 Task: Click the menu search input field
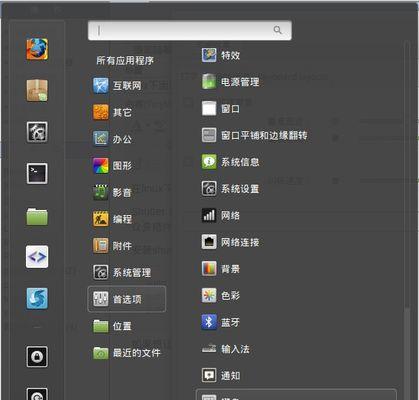[190, 30]
